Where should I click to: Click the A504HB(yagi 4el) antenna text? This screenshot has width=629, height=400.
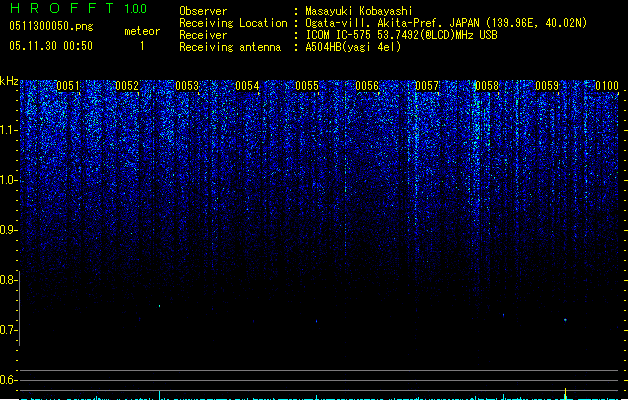[x=353, y=47]
